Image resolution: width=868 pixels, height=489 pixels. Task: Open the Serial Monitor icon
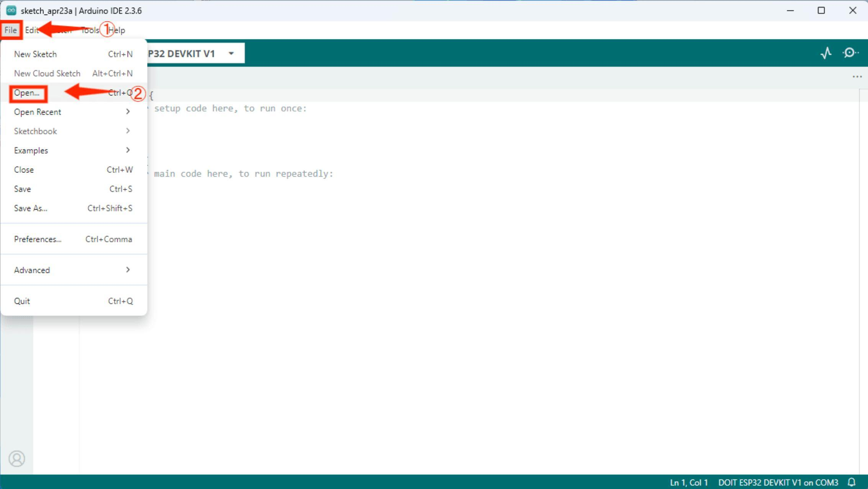[x=850, y=53]
